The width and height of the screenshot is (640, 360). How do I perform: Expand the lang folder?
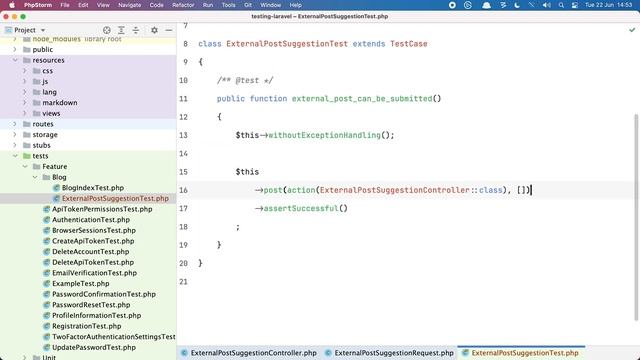pyautogui.click(x=25, y=92)
